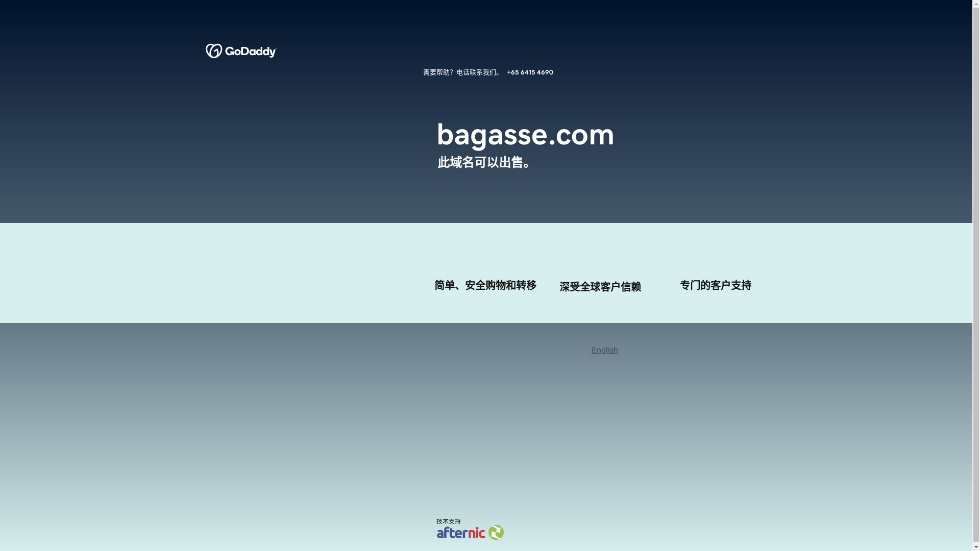The height and width of the screenshot is (551, 980).
Task: Click the Afternic wordmark logo
Action: point(460,533)
